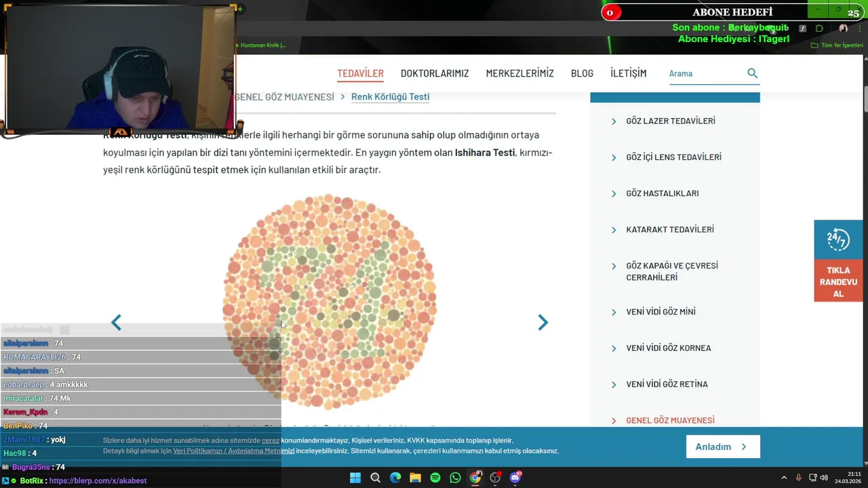
Task: Open the çerez cookie link
Action: point(271,441)
